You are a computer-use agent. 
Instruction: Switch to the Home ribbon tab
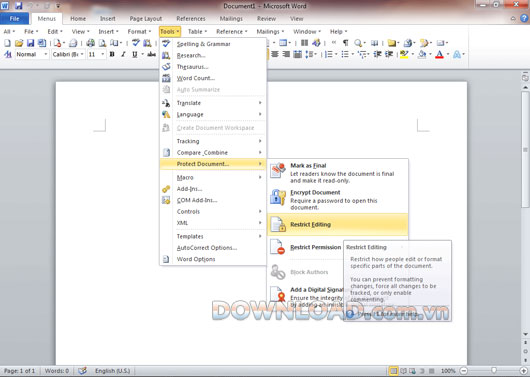click(x=78, y=19)
